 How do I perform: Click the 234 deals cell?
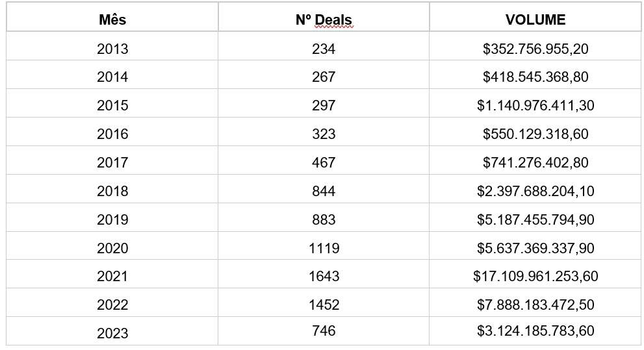tap(324, 49)
